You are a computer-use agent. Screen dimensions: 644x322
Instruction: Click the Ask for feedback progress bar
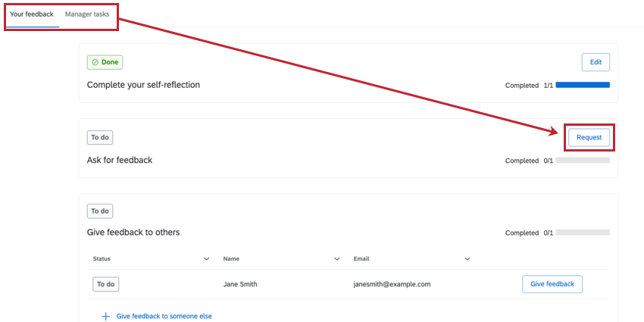(583, 160)
